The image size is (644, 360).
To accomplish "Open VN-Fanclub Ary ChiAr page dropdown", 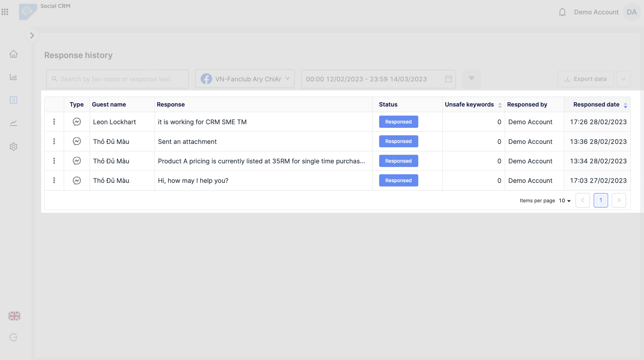I will click(x=245, y=79).
